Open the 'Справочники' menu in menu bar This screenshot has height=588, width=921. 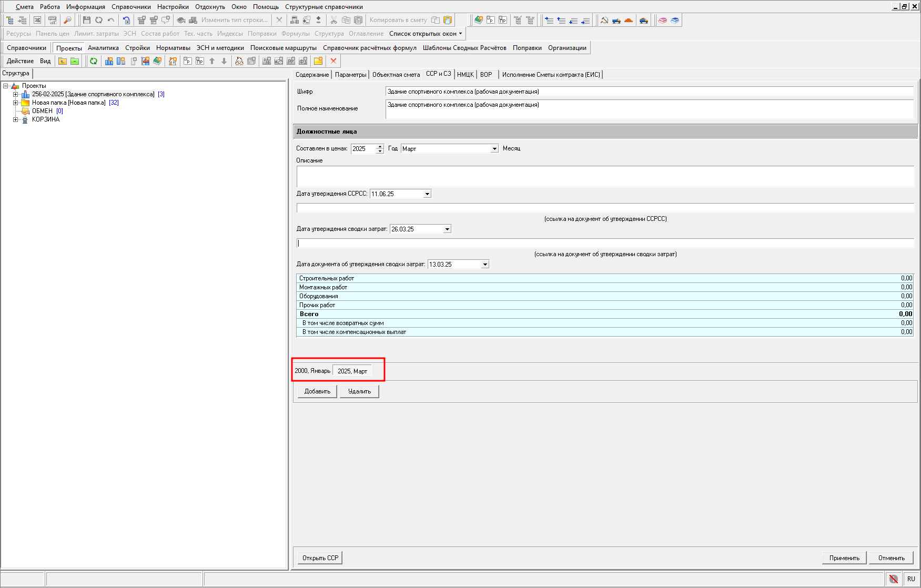pos(131,7)
